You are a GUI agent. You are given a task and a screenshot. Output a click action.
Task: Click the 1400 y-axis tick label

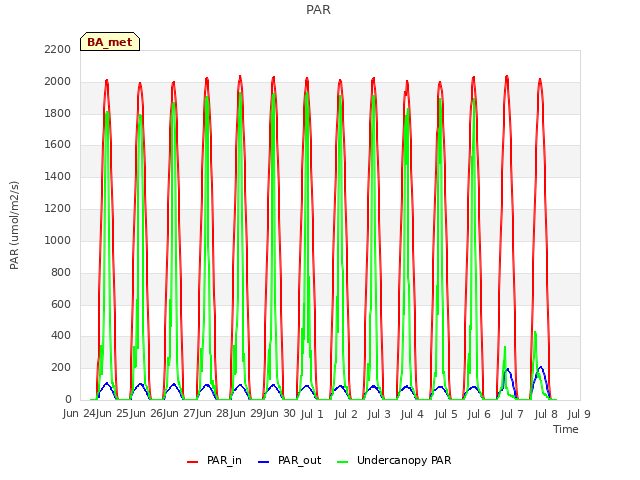(58, 176)
